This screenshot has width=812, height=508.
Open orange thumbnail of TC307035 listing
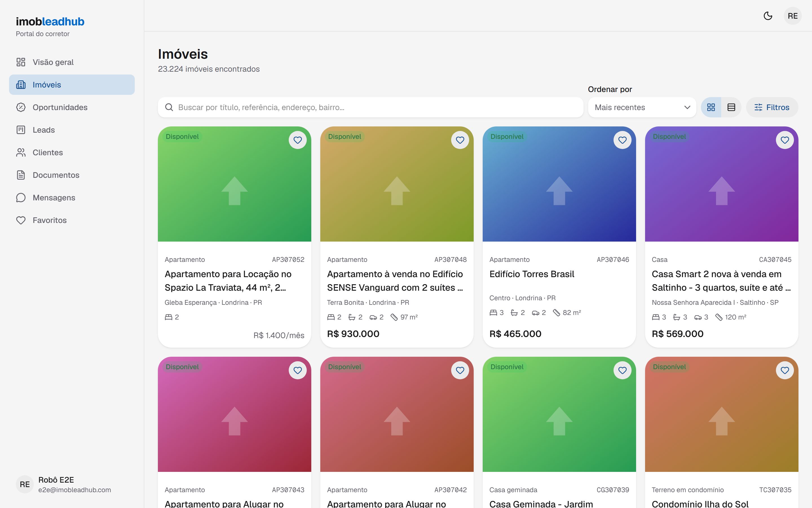click(x=722, y=414)
